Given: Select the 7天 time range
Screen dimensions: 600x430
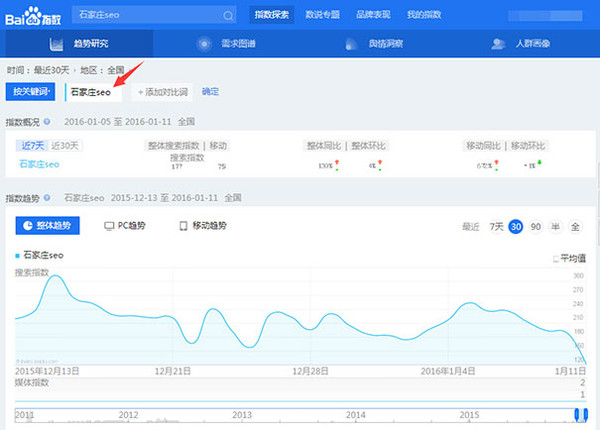Looking at the screenshot, I should click(496, 227).
